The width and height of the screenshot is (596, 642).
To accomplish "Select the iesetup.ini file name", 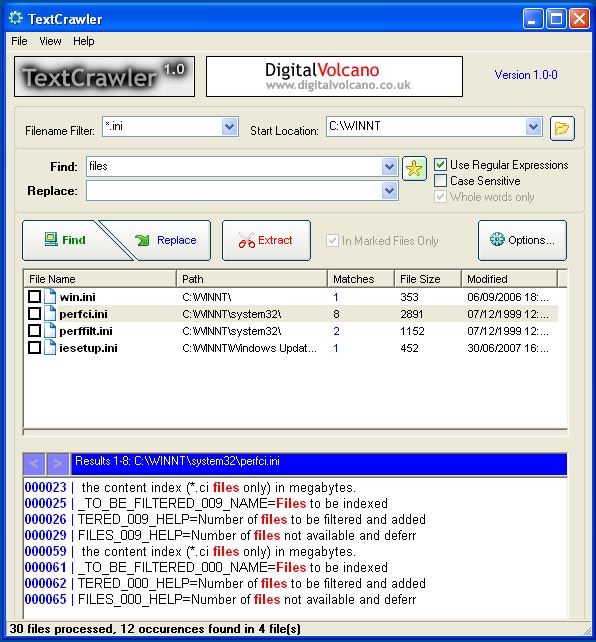I will tap(88, 348).
